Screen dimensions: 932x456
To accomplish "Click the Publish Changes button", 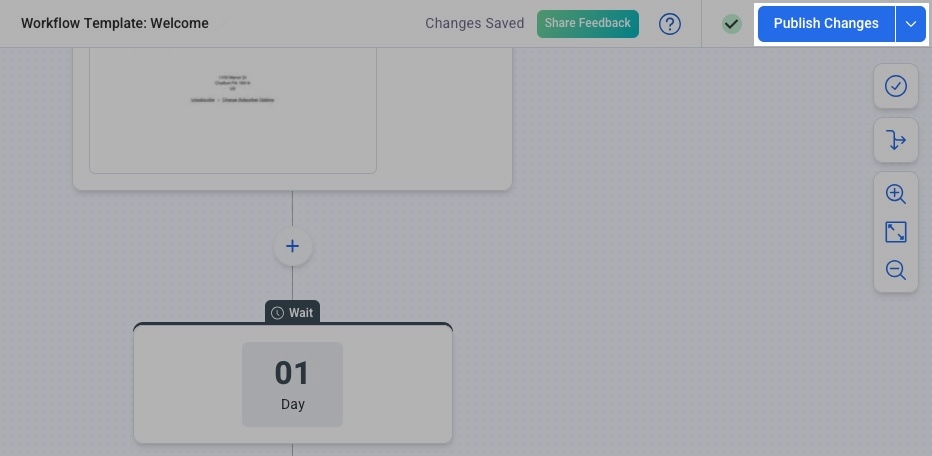I will (826, 24).
